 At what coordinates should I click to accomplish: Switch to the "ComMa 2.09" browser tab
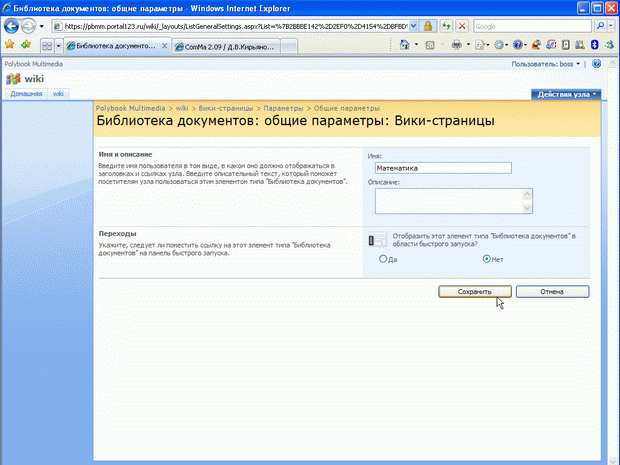tap(226, 46)
